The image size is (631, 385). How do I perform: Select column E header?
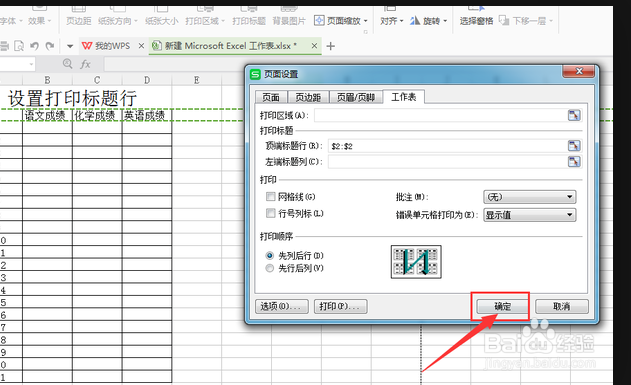(197, 80)
